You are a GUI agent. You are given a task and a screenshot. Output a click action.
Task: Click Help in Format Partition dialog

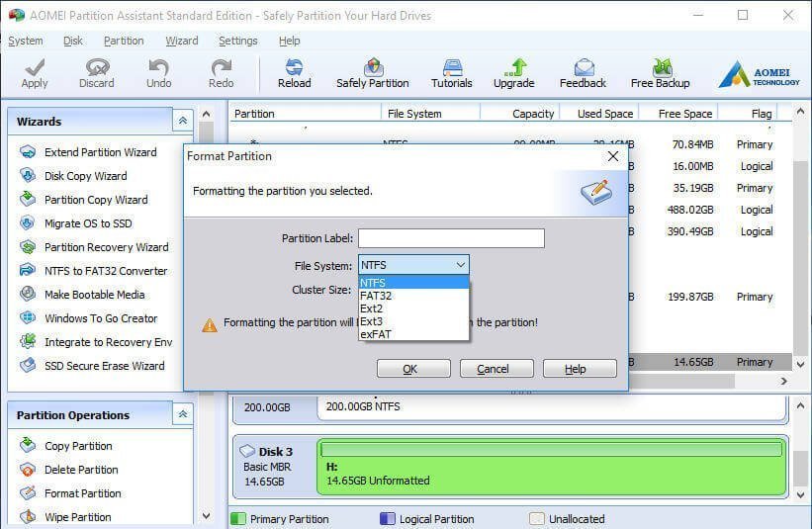(x=580, y=369)
